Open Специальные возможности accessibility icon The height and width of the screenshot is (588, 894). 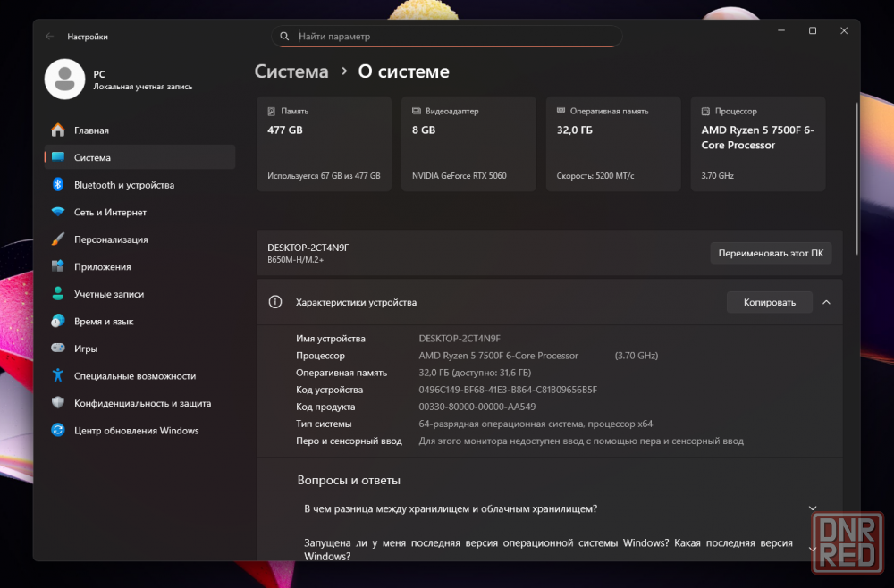pyautogui.click(x=58, y=376)
